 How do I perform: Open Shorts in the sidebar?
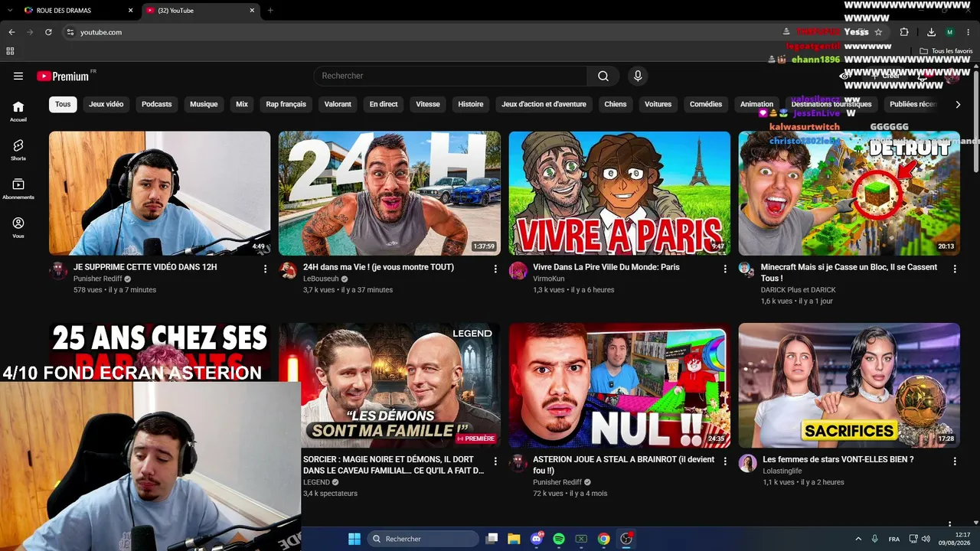pyautogui.click(x=18, y=150)
